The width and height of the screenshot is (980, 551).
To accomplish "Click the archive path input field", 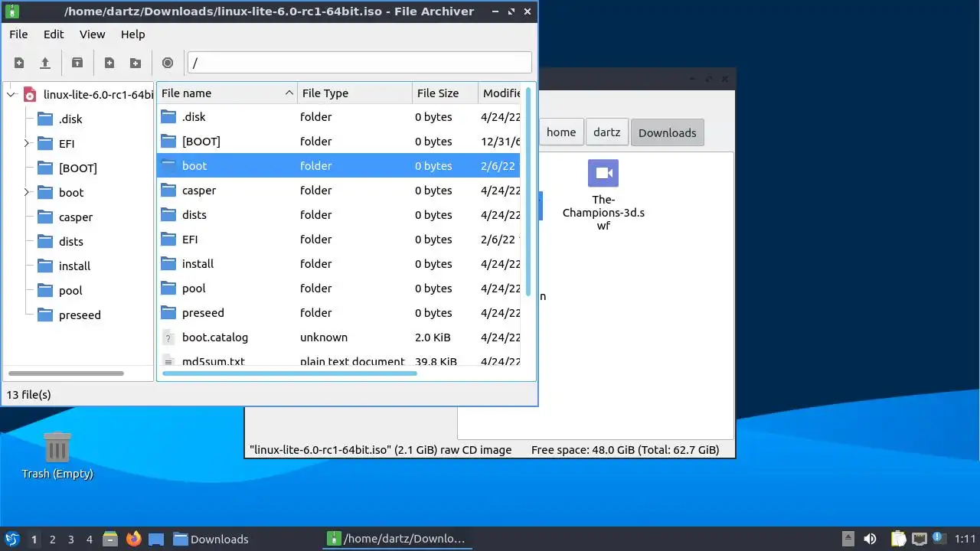I will [x=359, y=63].
